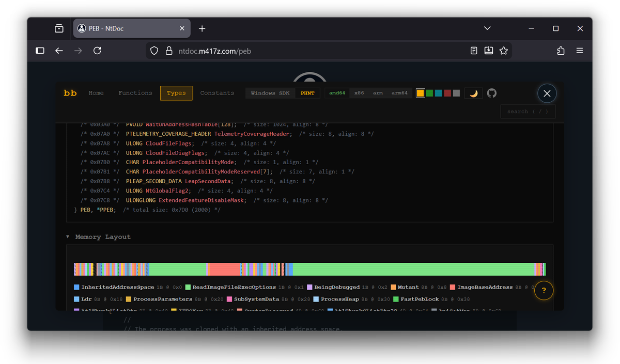Select the arm64 architecture
Image resolution: width=620 pixels, height=364 pixels.
click(399, 93)
